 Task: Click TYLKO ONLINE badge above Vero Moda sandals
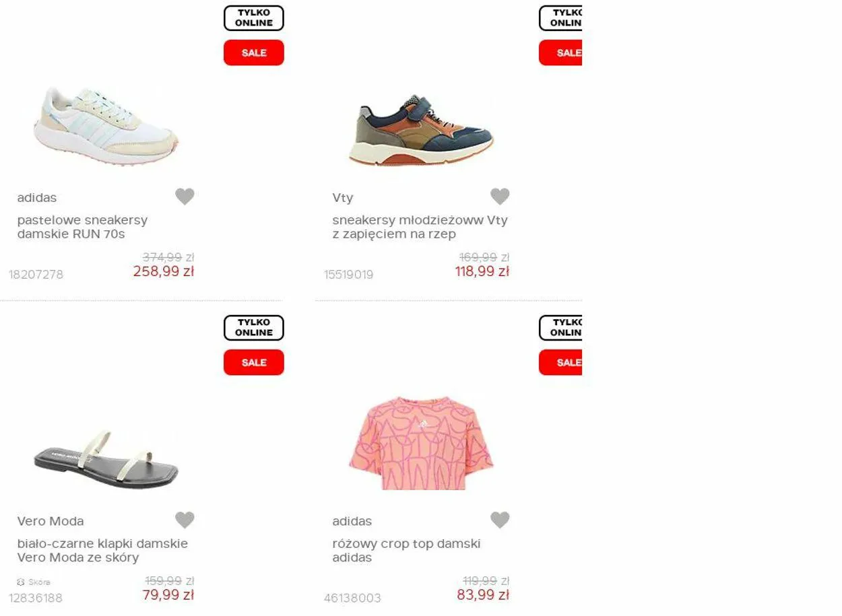254,328
